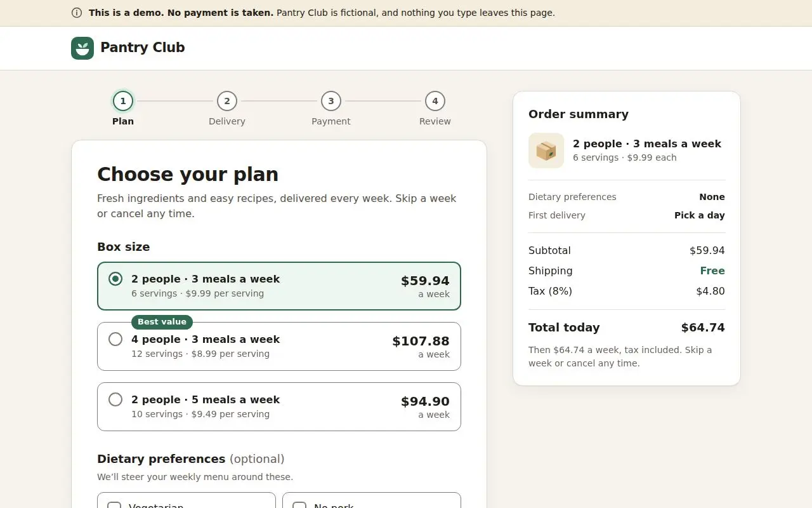Click the Payment step label

pos(331,121)
